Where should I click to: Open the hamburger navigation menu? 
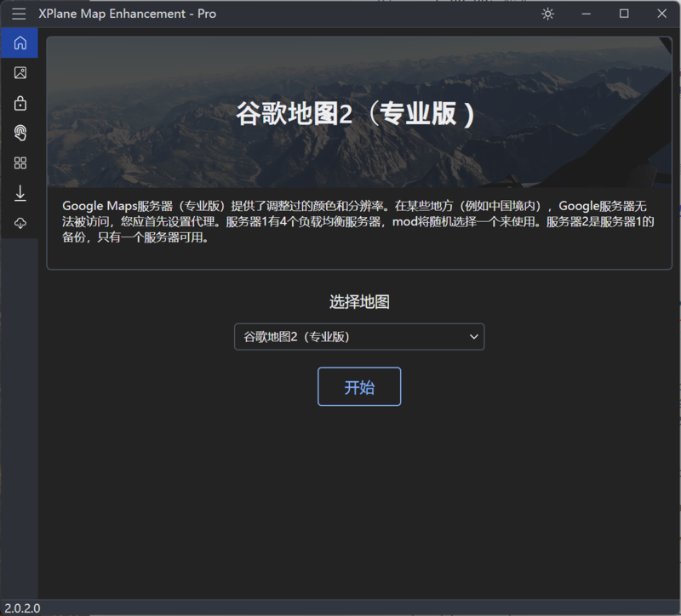pos(19,14)
